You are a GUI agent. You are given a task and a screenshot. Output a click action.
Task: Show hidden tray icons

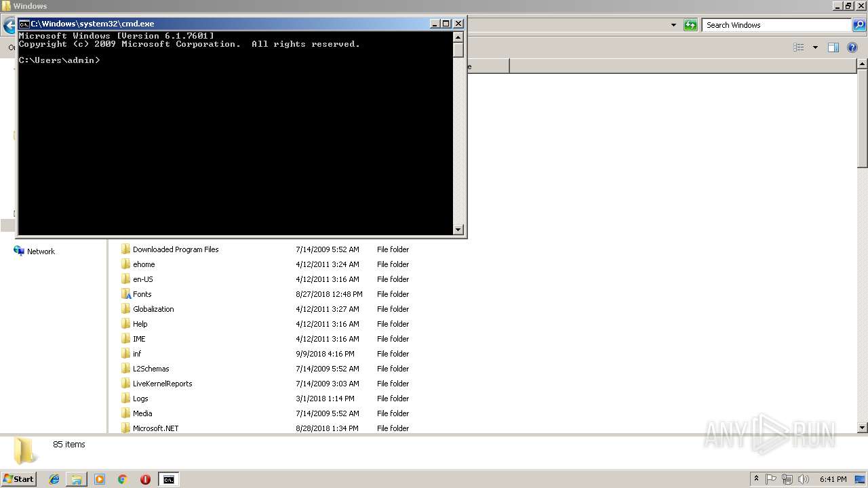point(756,479)
